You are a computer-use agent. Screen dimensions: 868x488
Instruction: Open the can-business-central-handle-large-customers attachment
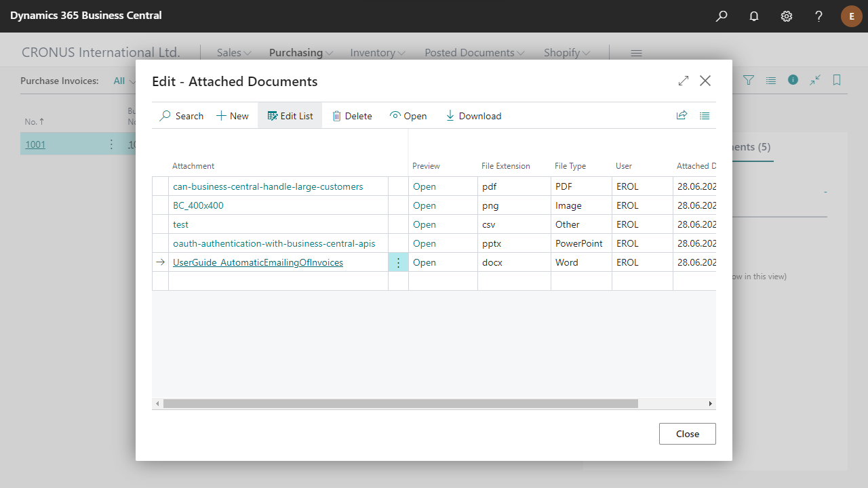[x=268, y=186]
